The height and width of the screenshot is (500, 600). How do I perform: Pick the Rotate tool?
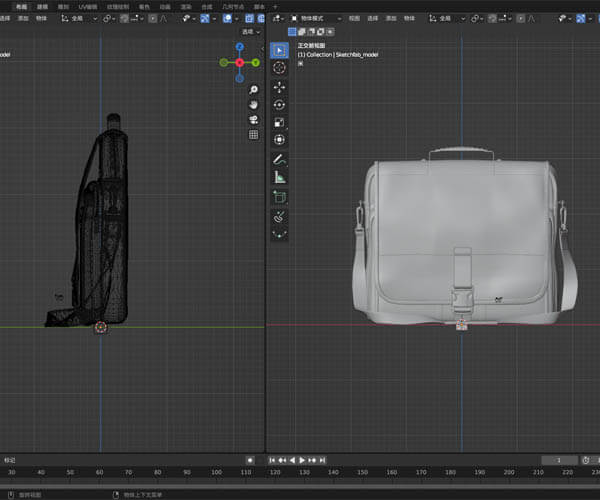click(x=279, y=104)
